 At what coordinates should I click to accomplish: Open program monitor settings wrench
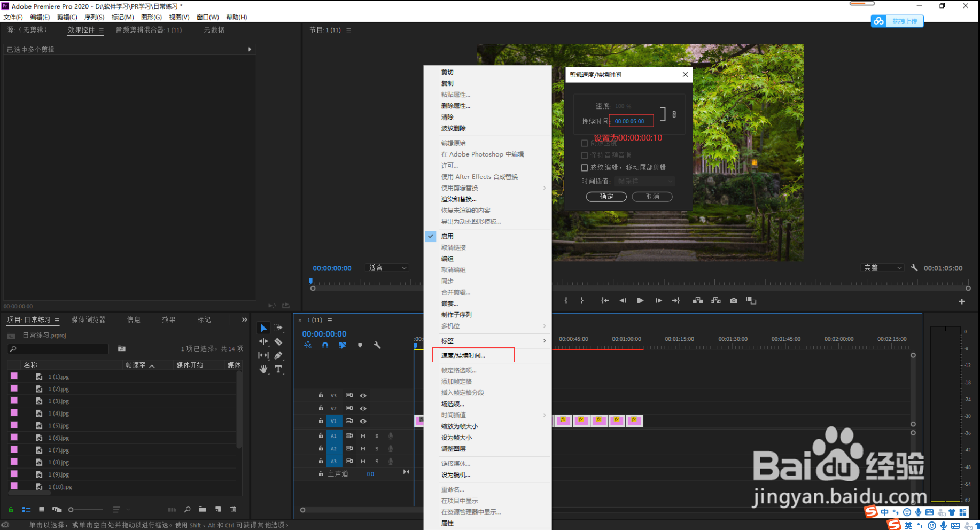pos(914,268)
